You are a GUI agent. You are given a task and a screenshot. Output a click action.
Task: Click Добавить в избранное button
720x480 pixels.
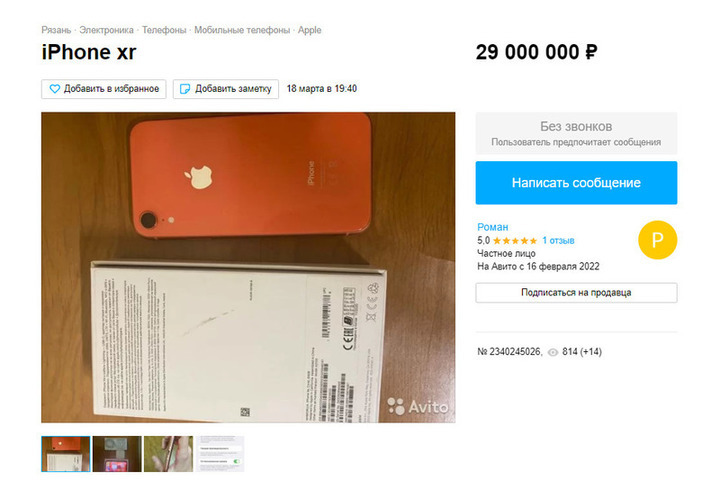104,89
